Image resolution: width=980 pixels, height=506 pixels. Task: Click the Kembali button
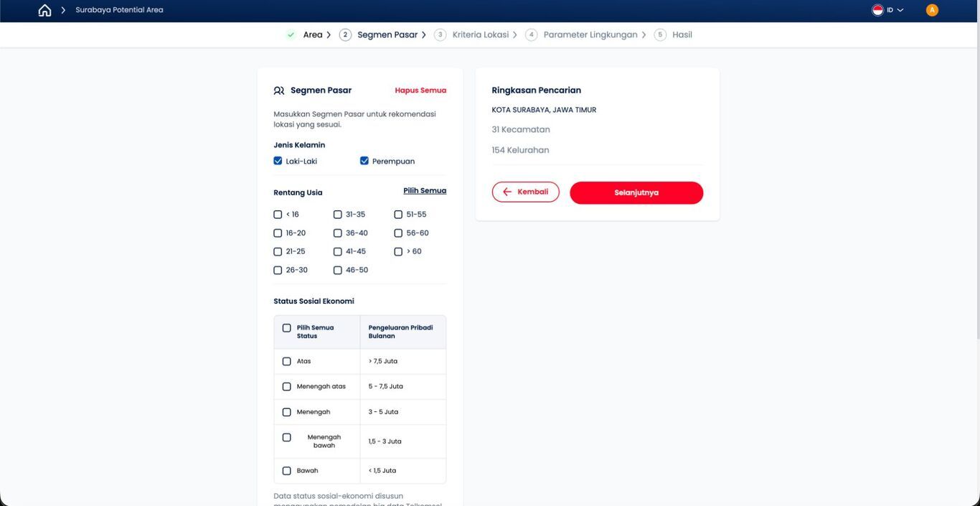pyautogui.click(x=526, y=192)
